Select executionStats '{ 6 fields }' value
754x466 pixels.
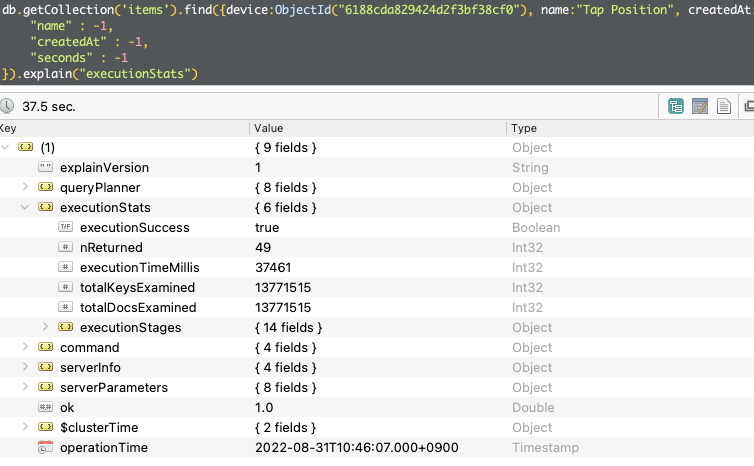pyautogui.click(x=286, y=207)
